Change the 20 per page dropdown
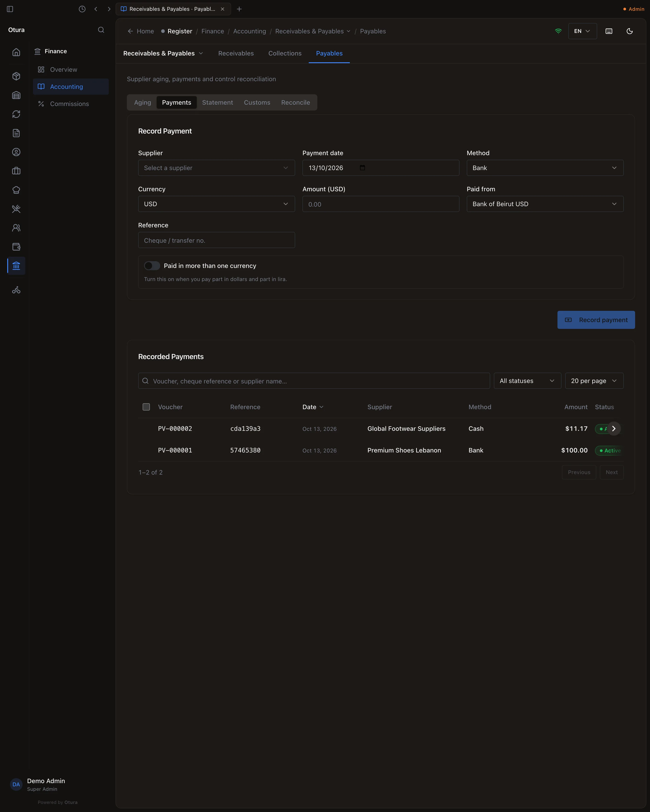This screenshot has height=812, width=650. point(594,381)
